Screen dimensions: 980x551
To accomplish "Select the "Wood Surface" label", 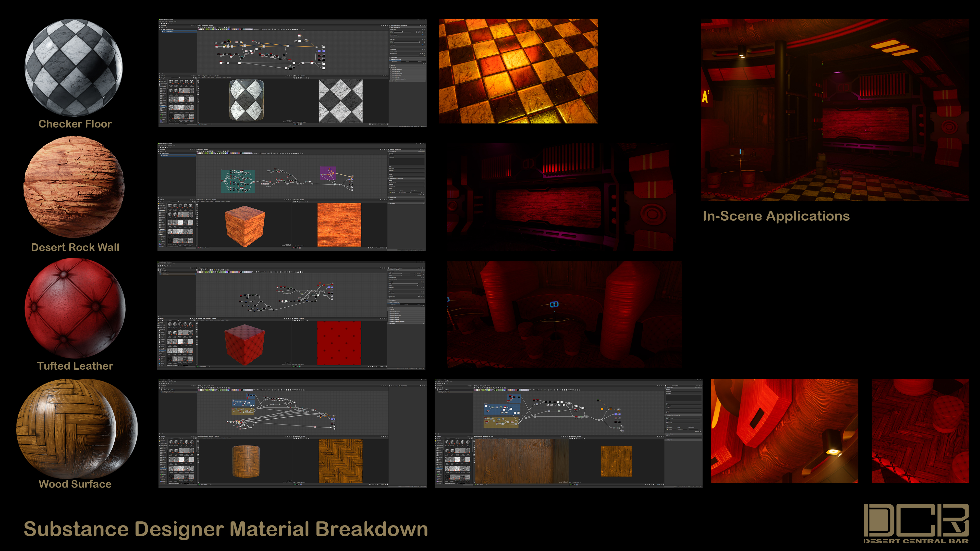I will [75, 484].
